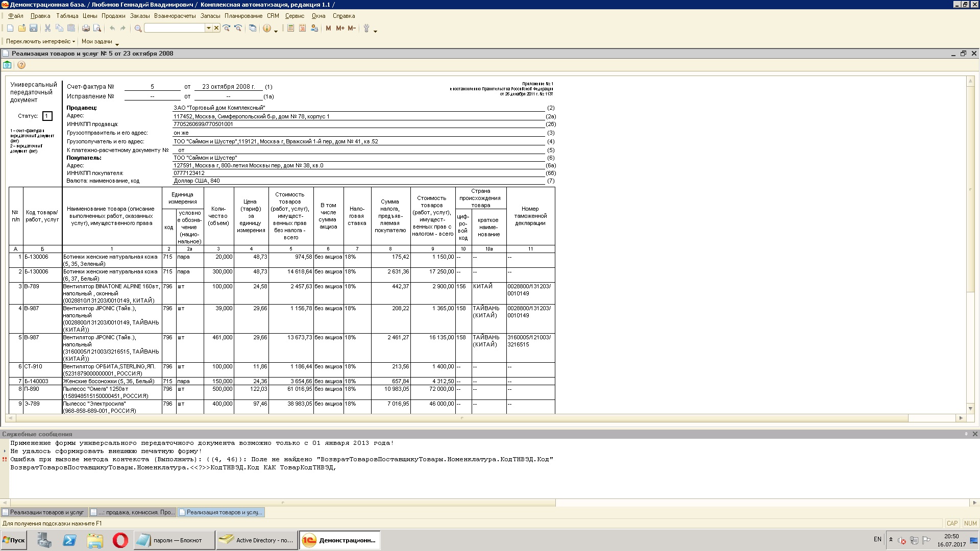Screen dimensions: 980x551
Task: Open the Сервис menu
Action: [x=295, y=16]
